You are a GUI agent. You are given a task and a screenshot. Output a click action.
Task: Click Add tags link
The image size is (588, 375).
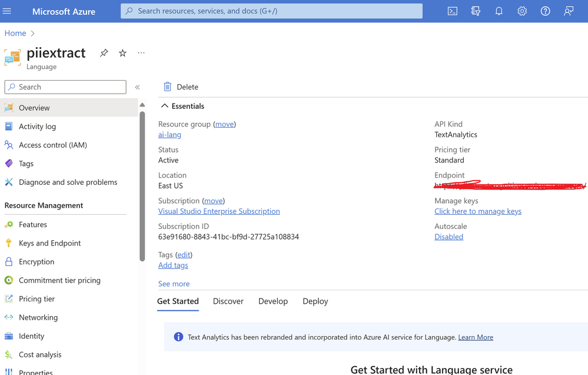(x=173, y=265)
